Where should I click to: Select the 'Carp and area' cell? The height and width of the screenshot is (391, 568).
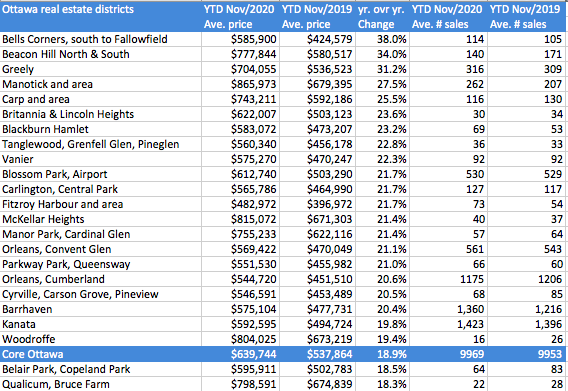click(101, 99)
